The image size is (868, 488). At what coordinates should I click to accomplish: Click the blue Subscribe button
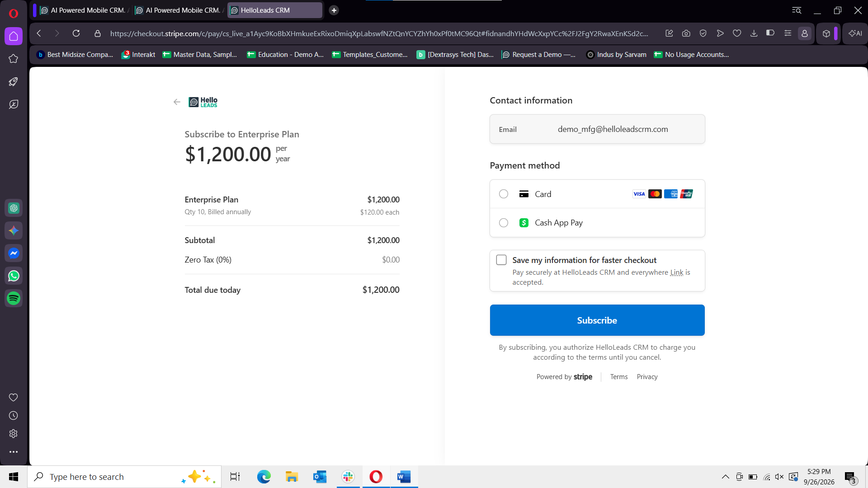(x=597, y=320)
